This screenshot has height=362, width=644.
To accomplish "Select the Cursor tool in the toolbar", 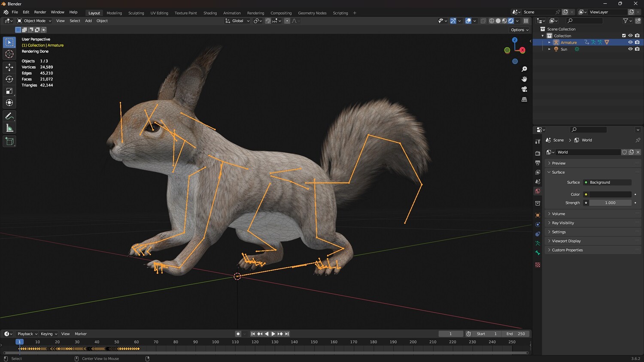I will coord(9,54).
